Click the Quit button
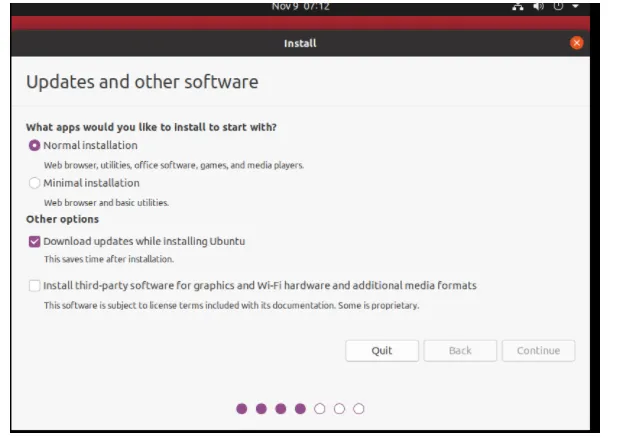The image size is (629, 438). point(382,351)
